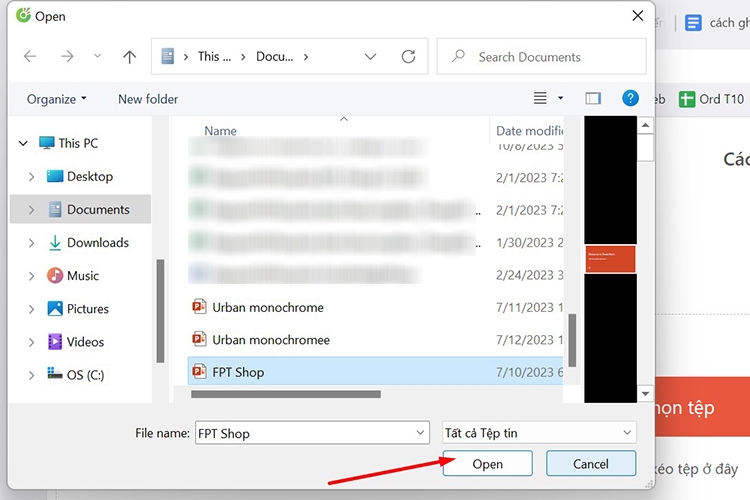Click the navigation pane scrollbar
The image size is (750, 500).
click(160, 311)
